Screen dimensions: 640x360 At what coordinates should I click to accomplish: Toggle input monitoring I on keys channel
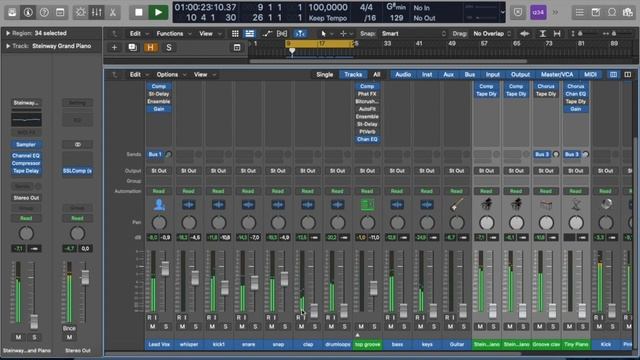tap(424, 318)
